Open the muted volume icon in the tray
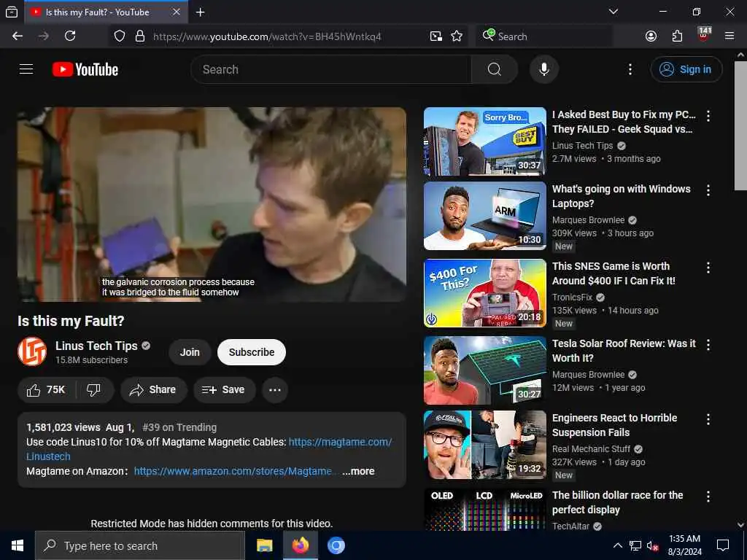Screen dimensions: 747x560 [x=652, y=545]
